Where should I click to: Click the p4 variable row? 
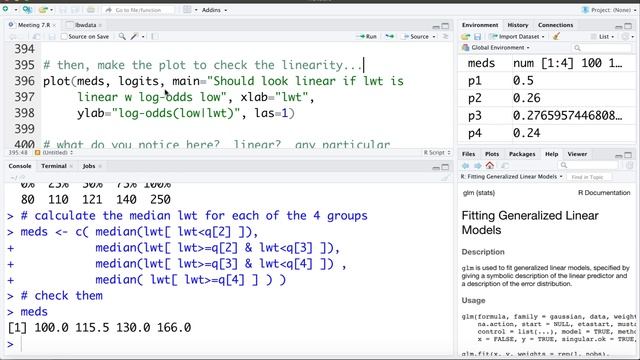547,133
